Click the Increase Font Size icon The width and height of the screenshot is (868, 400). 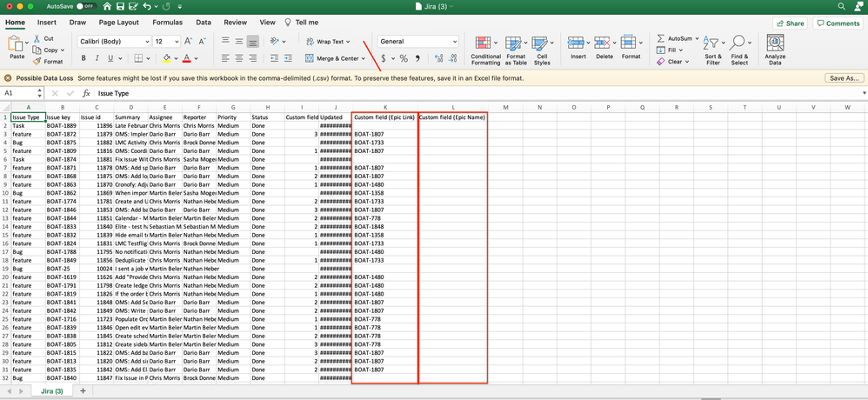click(188, 42)
